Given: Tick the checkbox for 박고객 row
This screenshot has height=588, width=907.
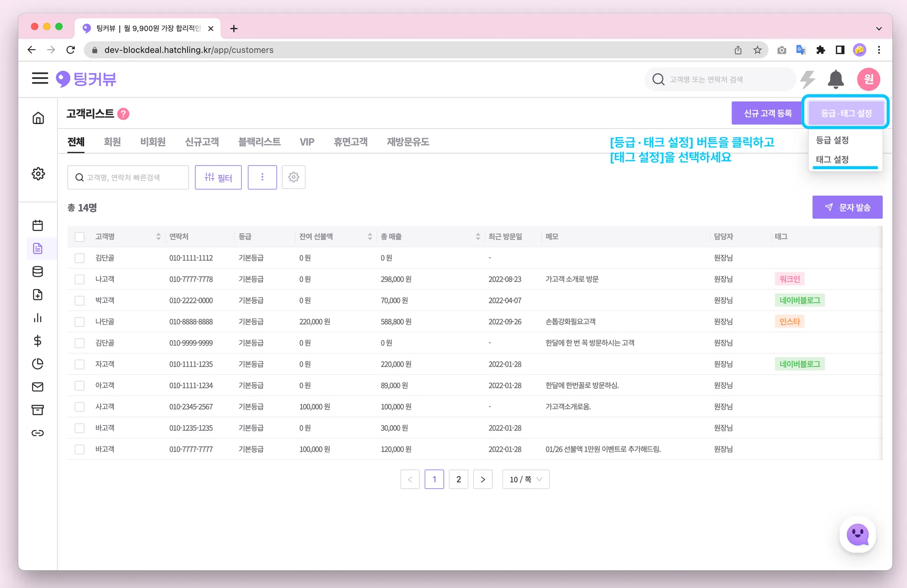Looking at the screenshot, I should point(80,301).
